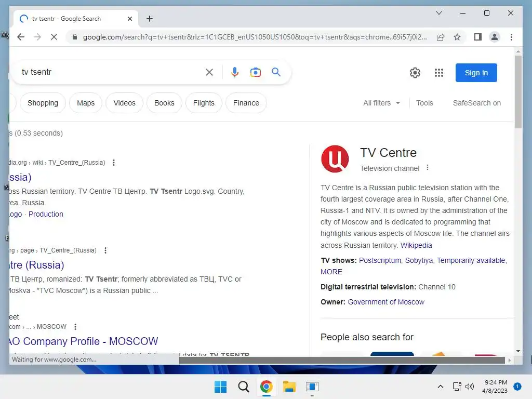
Task: Click the browser back arrow
Action: pos(21,37)
